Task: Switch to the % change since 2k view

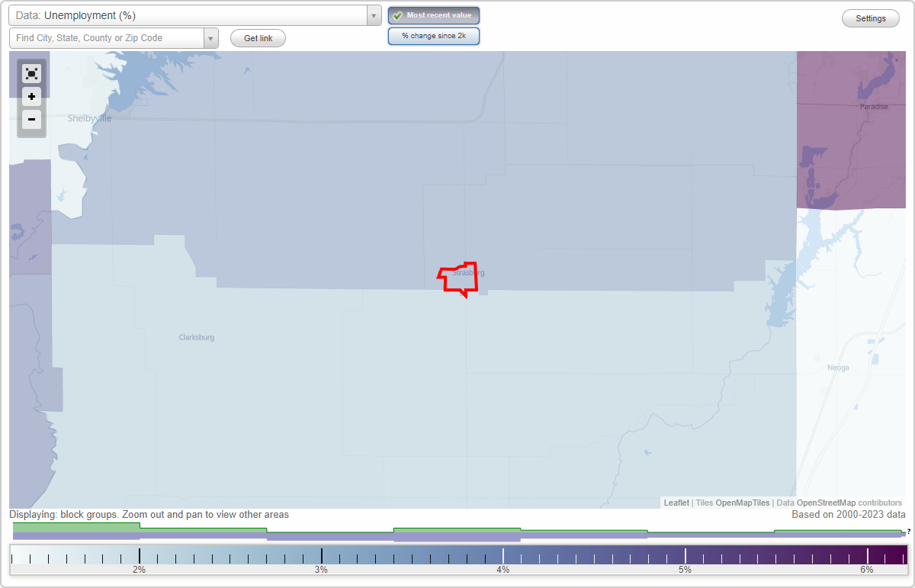Action: [434, 35]
